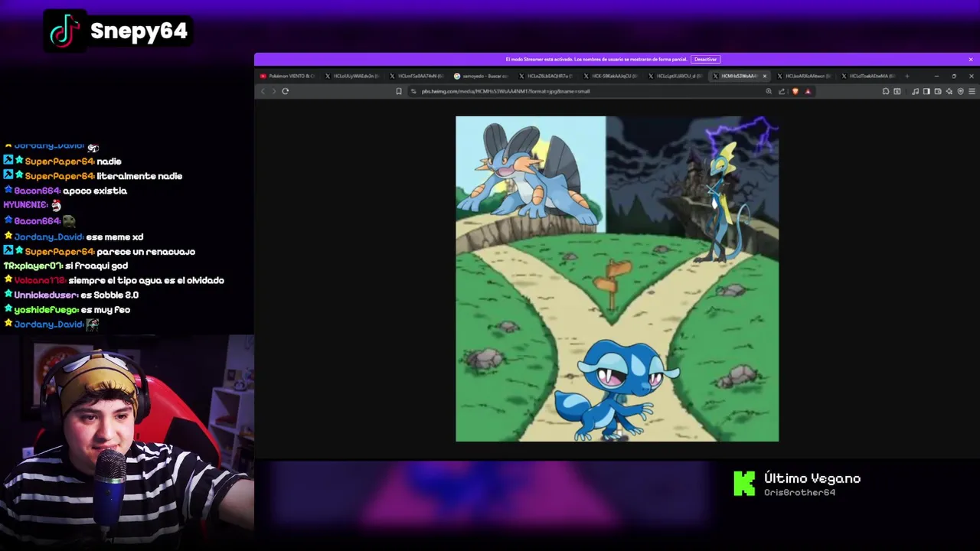Click chat message 'ese meme xd'
Viewport: 980px width, 551px height.
coord(114,237)
